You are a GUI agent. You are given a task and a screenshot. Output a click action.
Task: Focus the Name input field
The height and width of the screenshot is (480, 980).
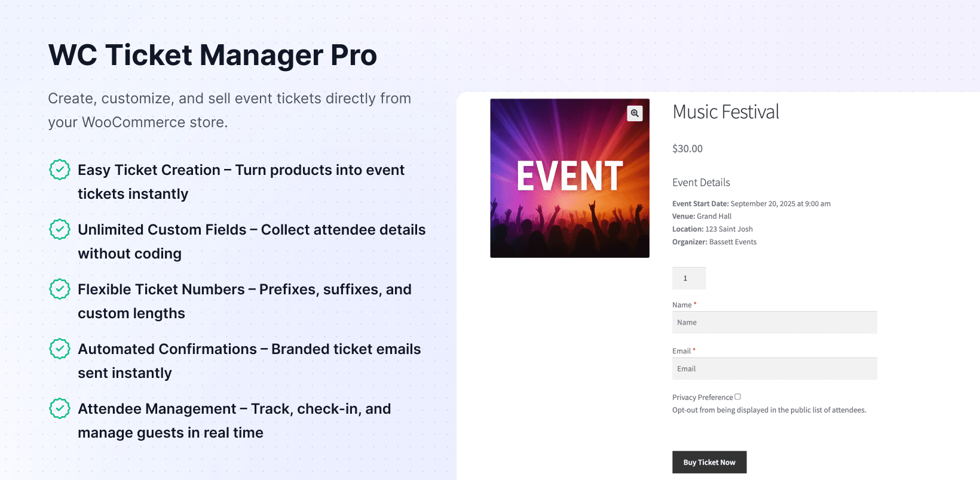point(774,322)
